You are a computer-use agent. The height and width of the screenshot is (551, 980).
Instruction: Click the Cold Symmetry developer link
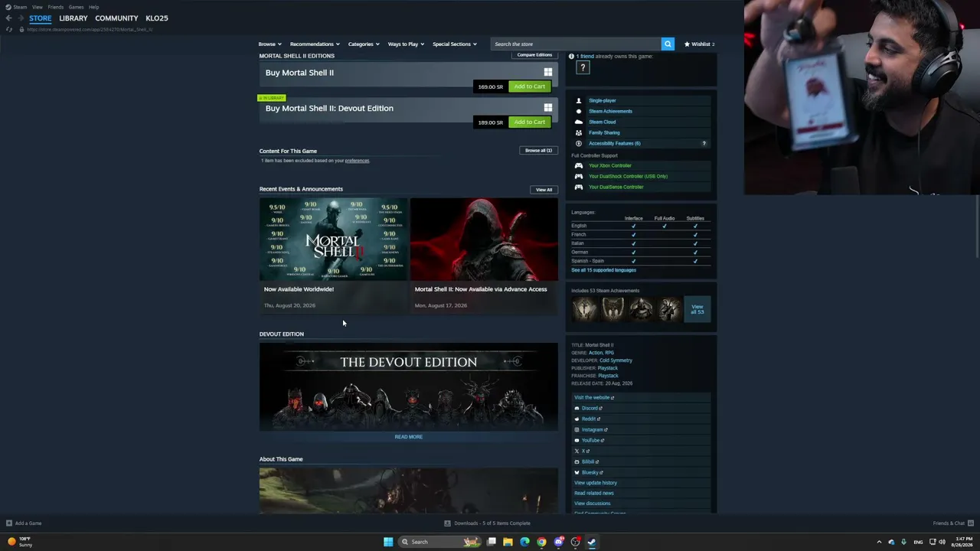coord(616,360)
